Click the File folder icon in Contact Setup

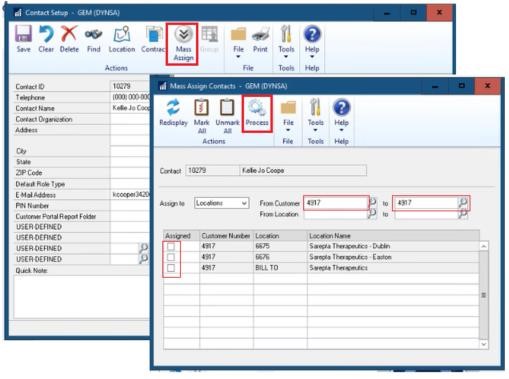coord(238,34)
